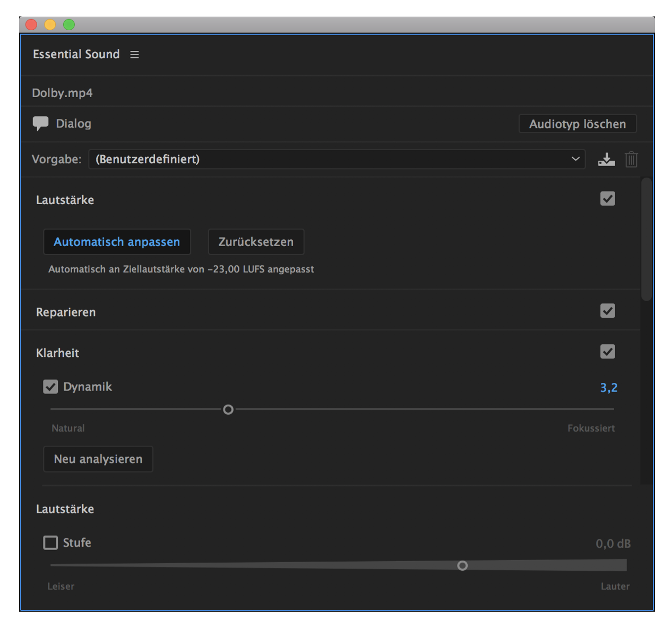Expand the Reparieren section header

(66, 312)
